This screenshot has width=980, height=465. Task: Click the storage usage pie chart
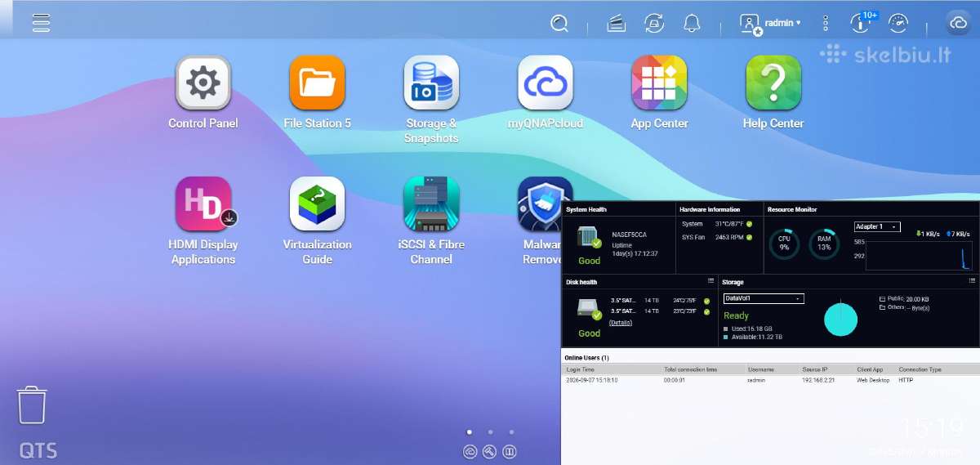pos(841,319)
